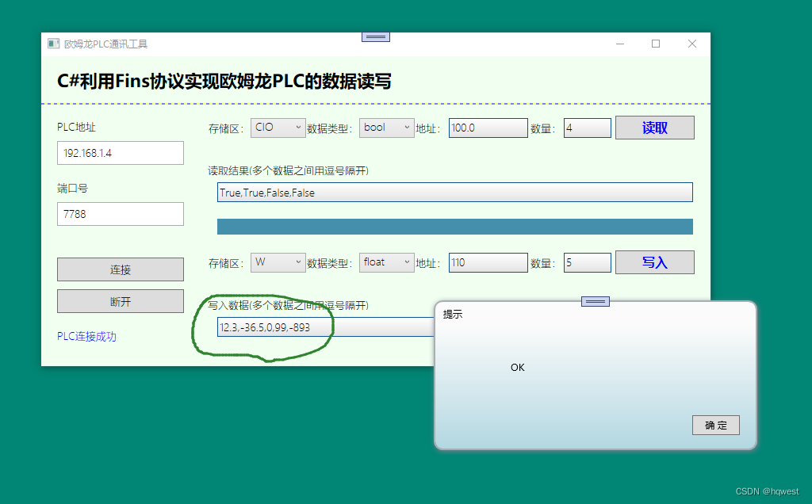This screenshot has width=812, height=504.
Task: Focus the PLC address field 192.168.1.4
Action: coord(121,153)
